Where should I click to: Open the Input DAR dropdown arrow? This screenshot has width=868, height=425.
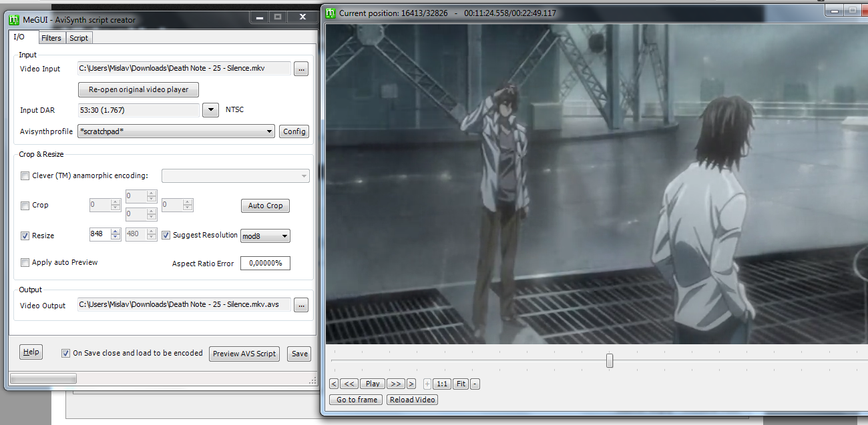(x=210, y=109)
